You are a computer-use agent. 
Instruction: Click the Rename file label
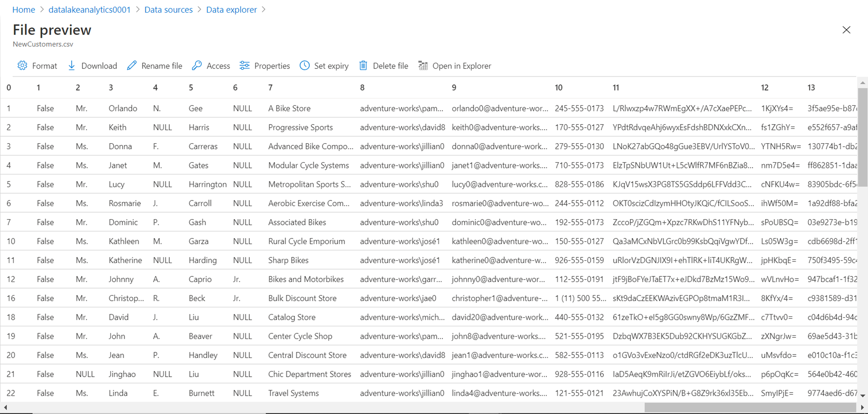coord(161,66)
